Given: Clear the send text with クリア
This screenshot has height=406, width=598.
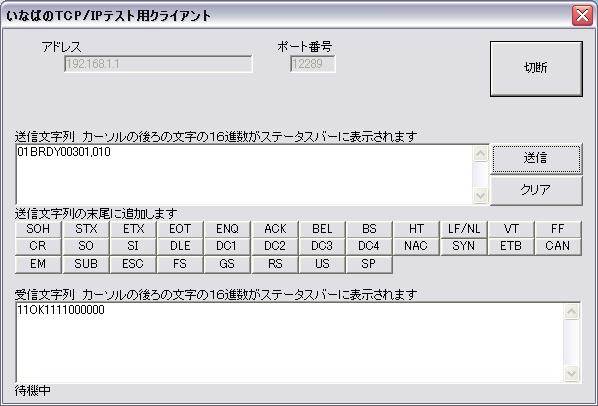Looking at the screenshot, I should pyautogui.click(x=536, y=190).
